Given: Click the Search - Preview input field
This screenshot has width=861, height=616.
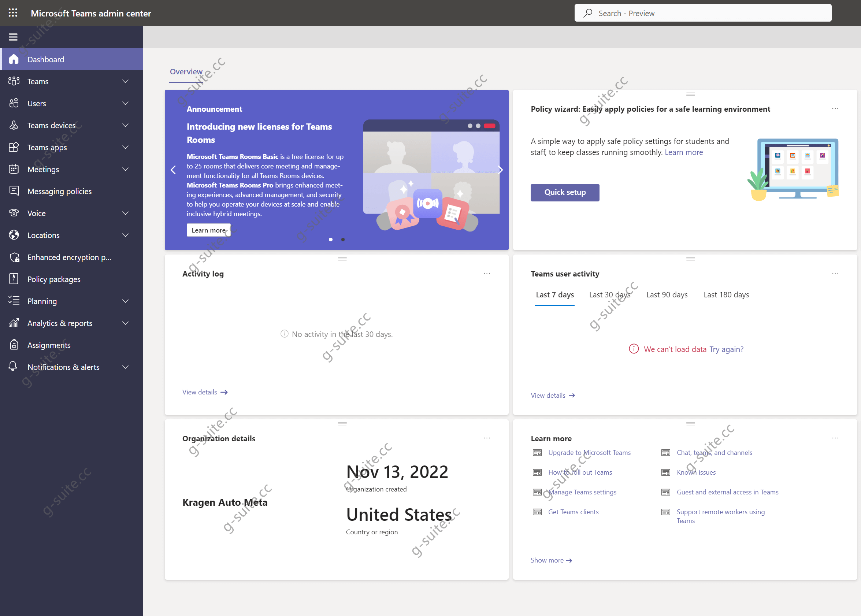Looking at the screenshot, I should (x=703, y=13).
